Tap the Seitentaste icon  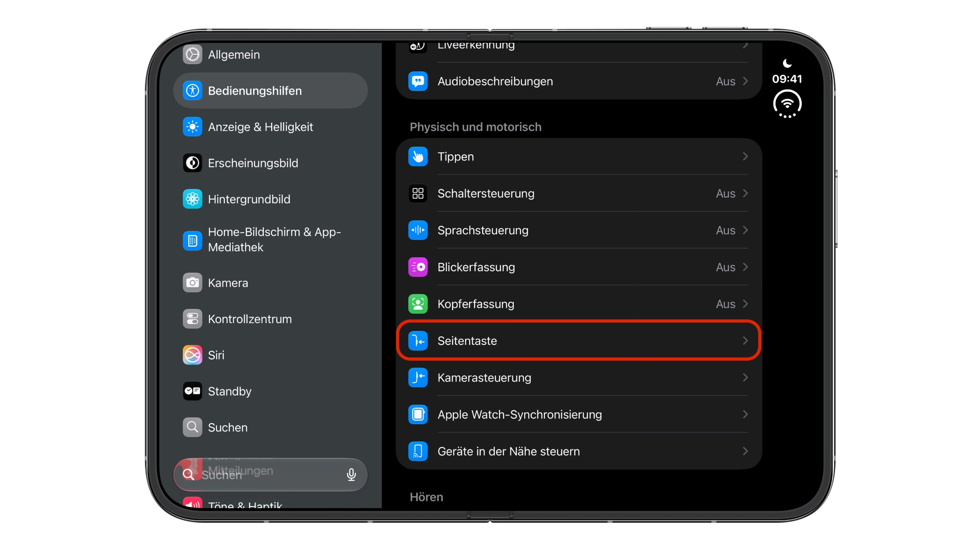(x=418, y=340)
